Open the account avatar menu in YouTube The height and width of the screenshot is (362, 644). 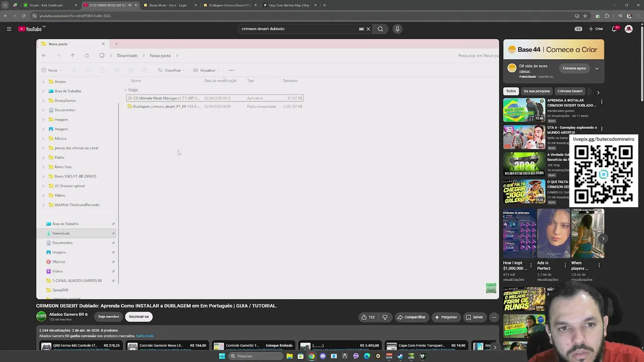click(628, 29)
